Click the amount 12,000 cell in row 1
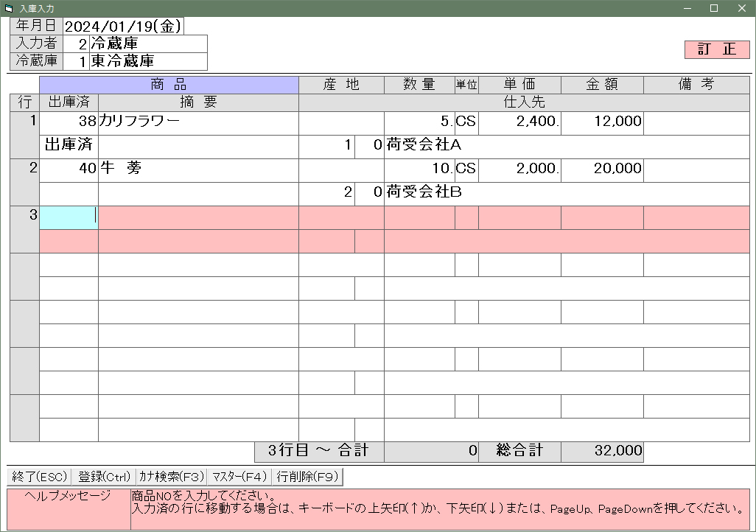 pyautogui.click(x=601, y=122)
